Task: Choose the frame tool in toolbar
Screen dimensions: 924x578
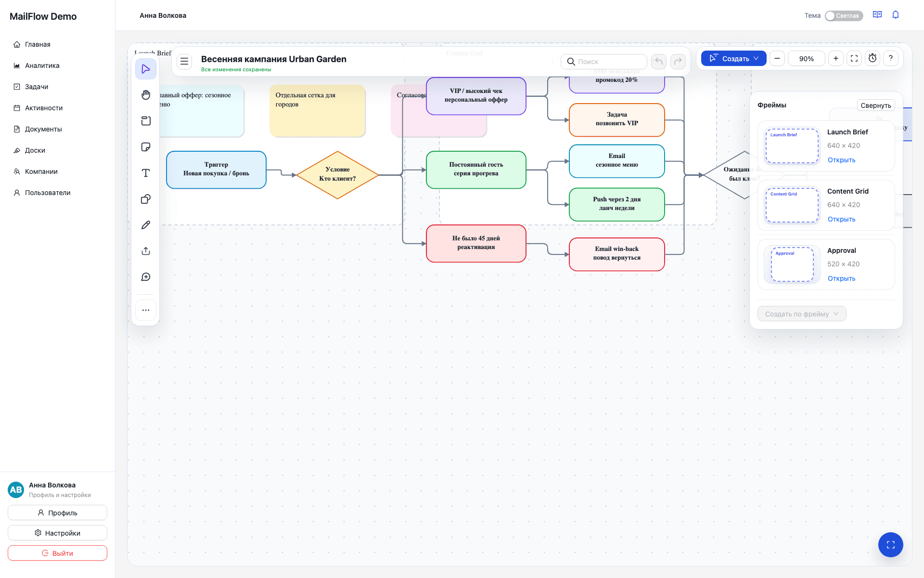Action: click(x=146, y=121)
